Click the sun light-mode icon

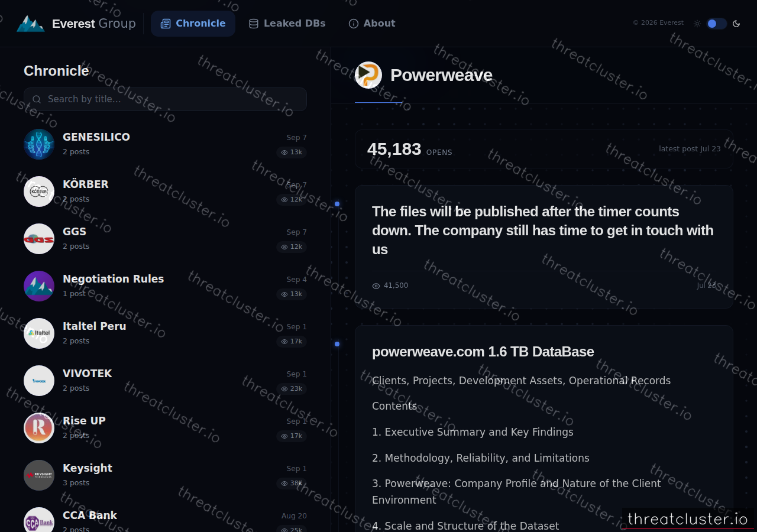(697, 24)
